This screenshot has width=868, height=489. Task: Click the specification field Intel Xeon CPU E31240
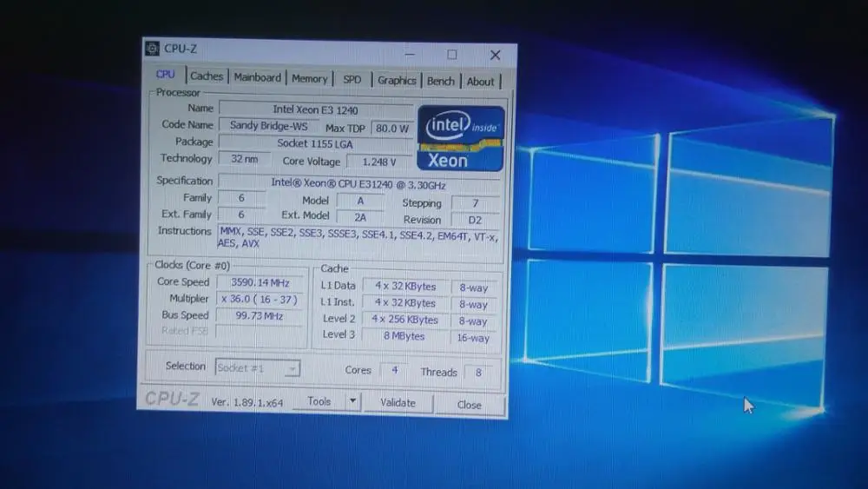(358, 184)
